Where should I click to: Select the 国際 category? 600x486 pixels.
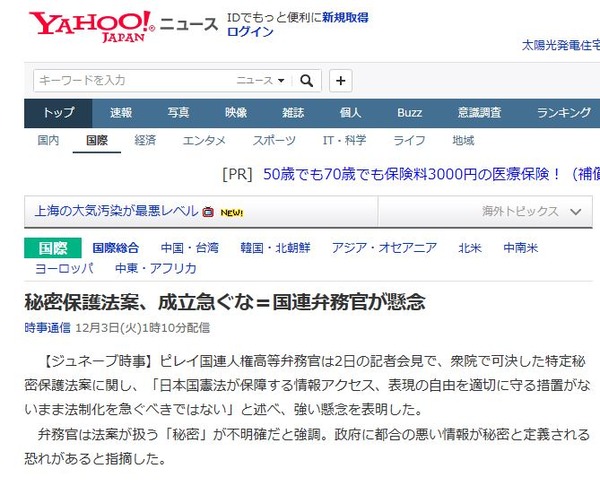point(97,140)
